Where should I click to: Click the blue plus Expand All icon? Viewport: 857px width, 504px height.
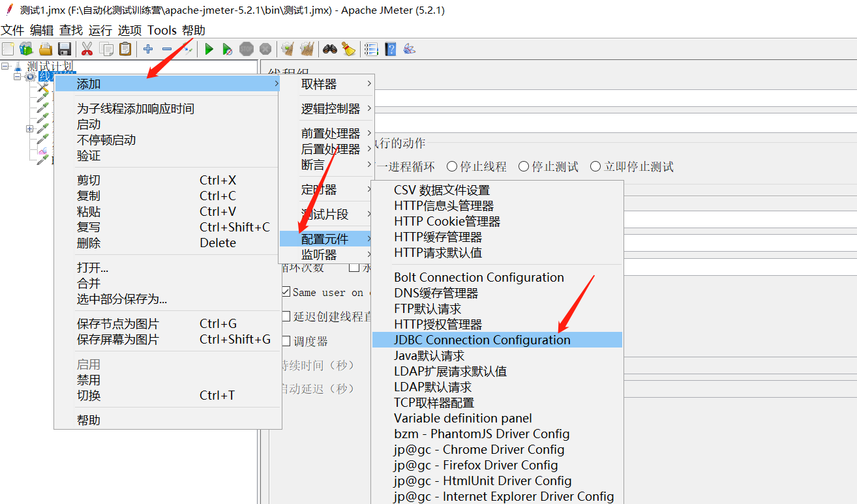tap(148, 49)
